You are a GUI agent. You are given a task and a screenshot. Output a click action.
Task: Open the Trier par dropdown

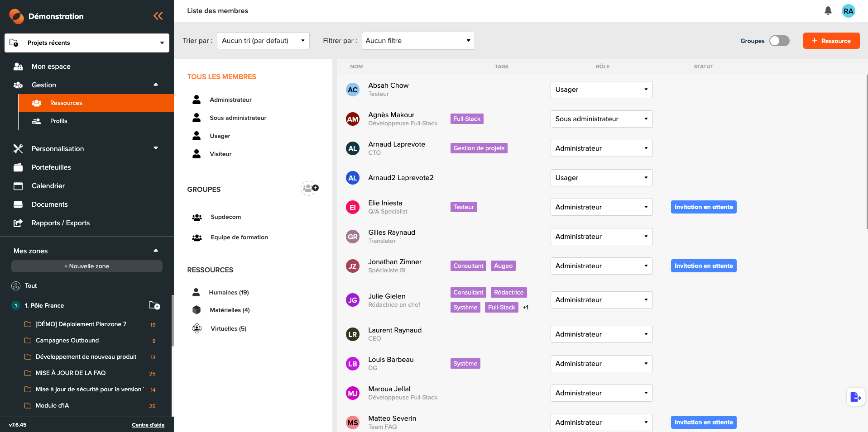(x=263, y=40)
